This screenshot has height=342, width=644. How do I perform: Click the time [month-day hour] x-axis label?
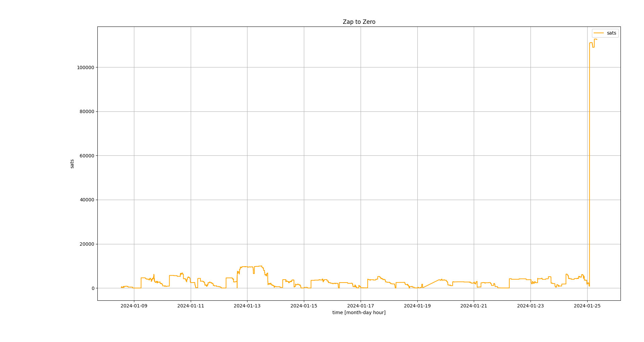pos(359,312)
